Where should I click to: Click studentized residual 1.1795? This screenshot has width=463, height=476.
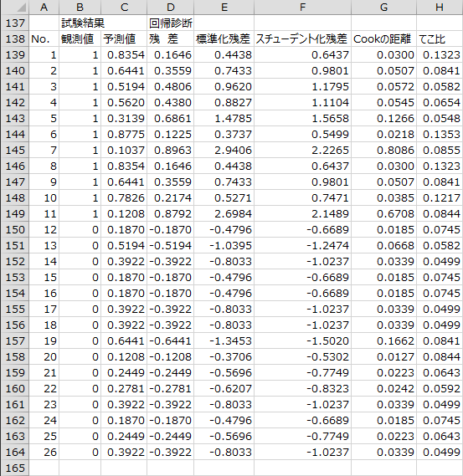(x=302, y=86)
